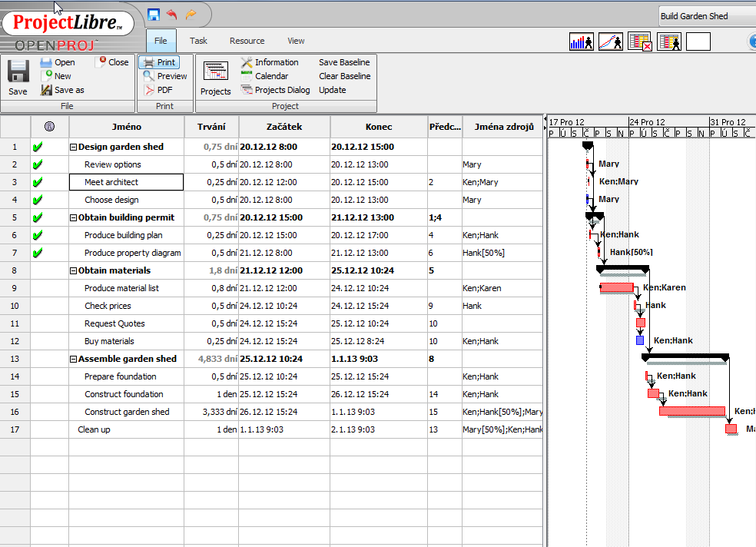756x547 pixels.
Task: Click the Request Quotes task name
Action: tap(114, 324)
